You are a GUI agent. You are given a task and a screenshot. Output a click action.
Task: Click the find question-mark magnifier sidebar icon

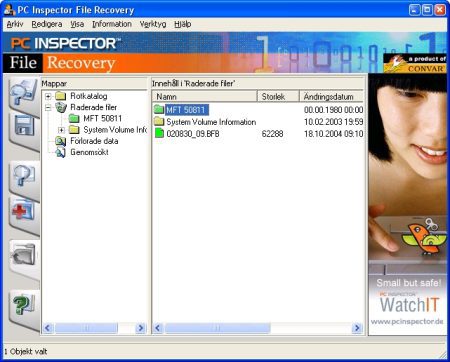click(x=23, y=174)
